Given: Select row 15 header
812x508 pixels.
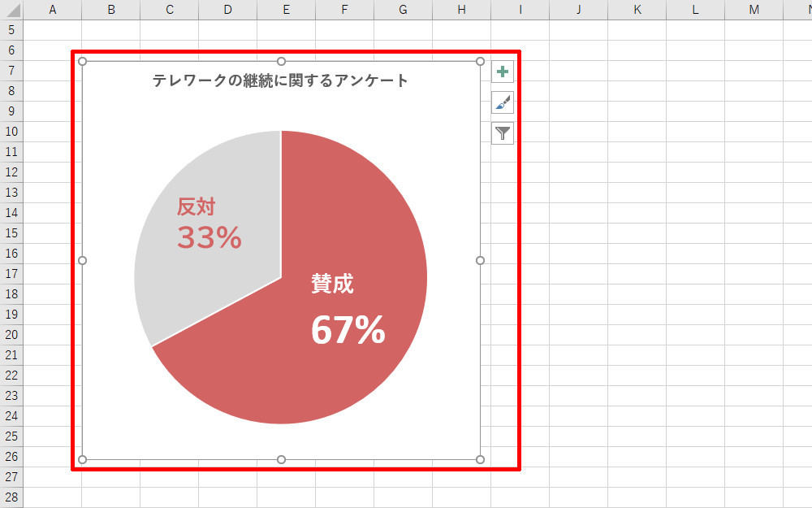Looking at the screenshot, I should click(x=11, y=233).
